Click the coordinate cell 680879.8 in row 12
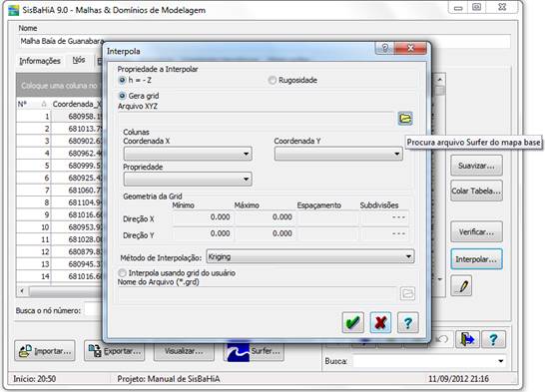Screen dimensions: 545x392 pos(77,251)
